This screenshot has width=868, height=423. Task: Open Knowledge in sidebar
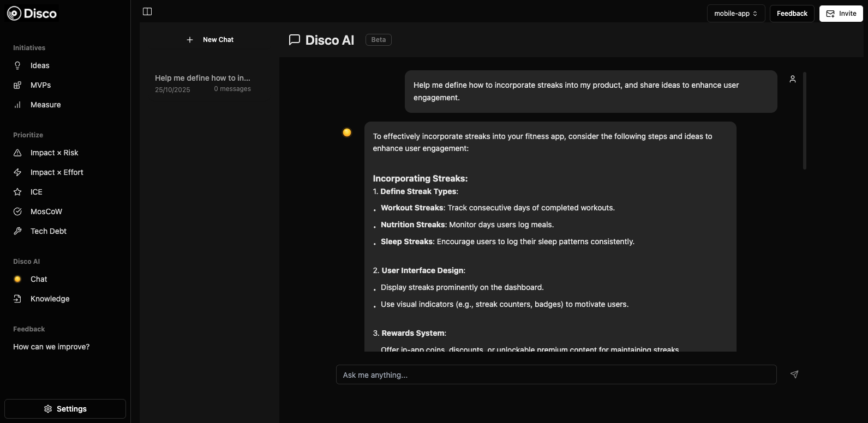tap(50, 299)
